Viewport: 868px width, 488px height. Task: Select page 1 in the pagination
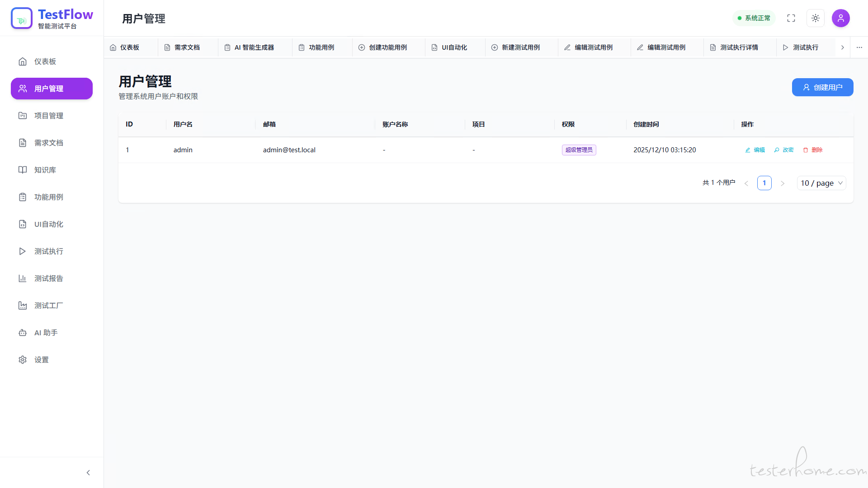(764, 183)
